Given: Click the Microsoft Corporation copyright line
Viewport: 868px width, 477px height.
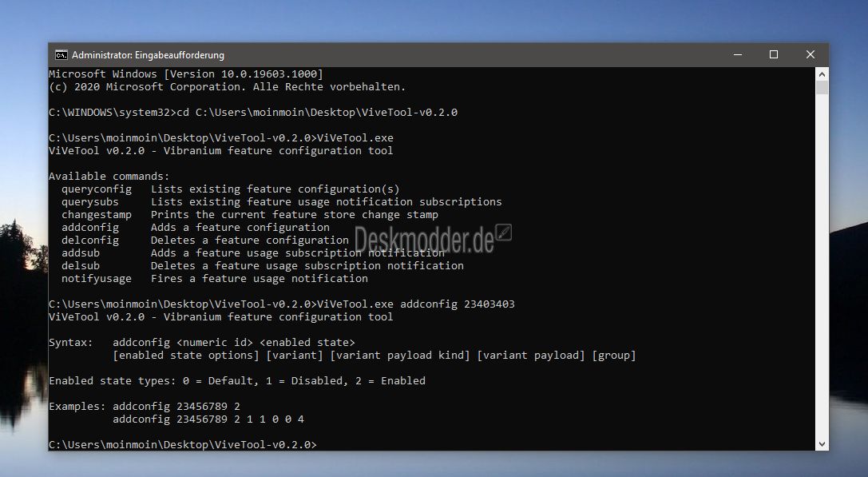Looking at the screenshot, I should [x=227, y=87].
